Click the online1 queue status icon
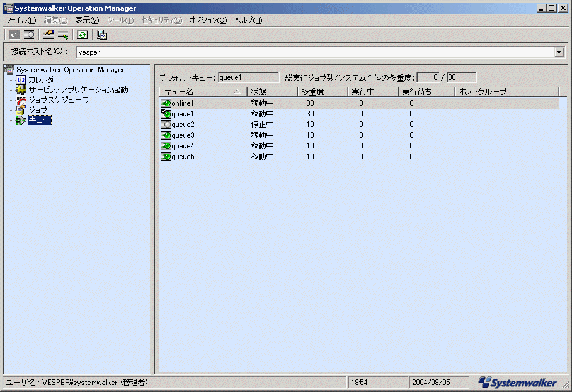This screenshot has height=392, width=572. pos(166,103)
